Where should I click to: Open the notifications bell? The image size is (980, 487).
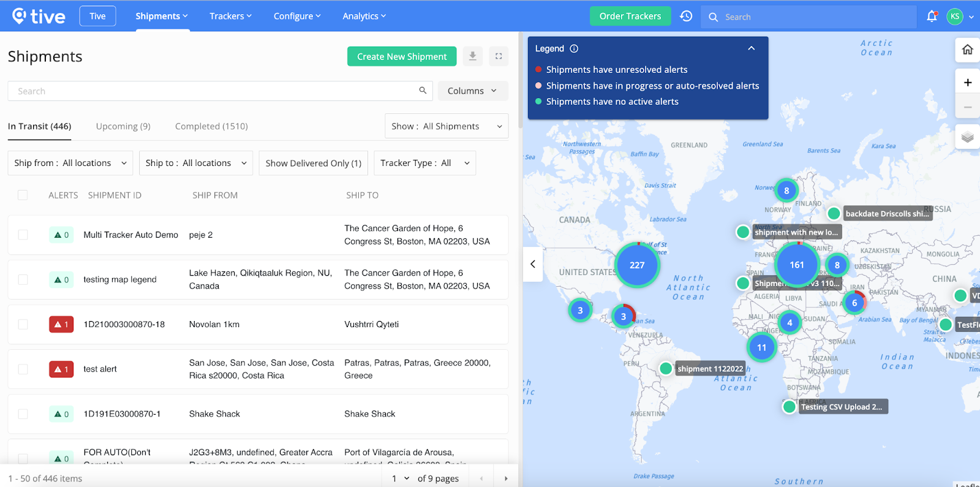click(932, 17)
